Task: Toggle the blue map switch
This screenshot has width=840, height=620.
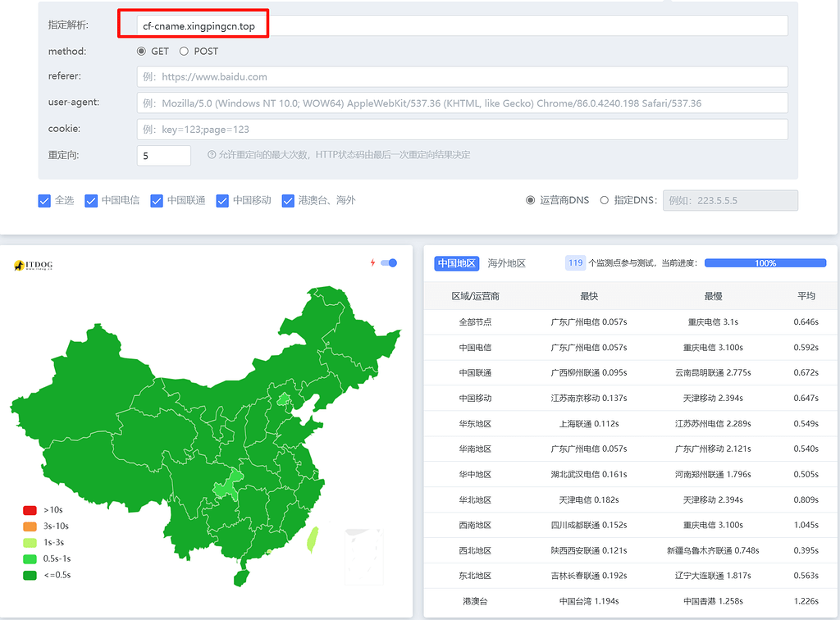Action: (x=389, y=263)
